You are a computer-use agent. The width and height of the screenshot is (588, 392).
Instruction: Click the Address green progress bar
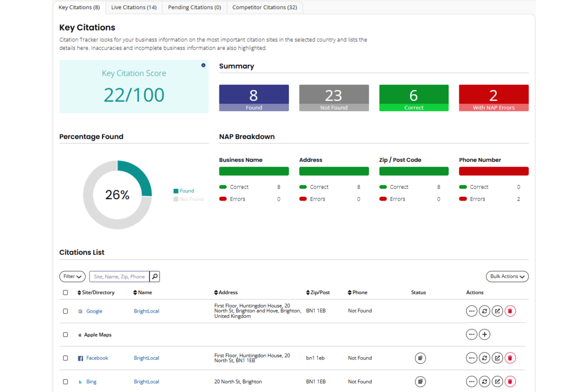point(334,171)
